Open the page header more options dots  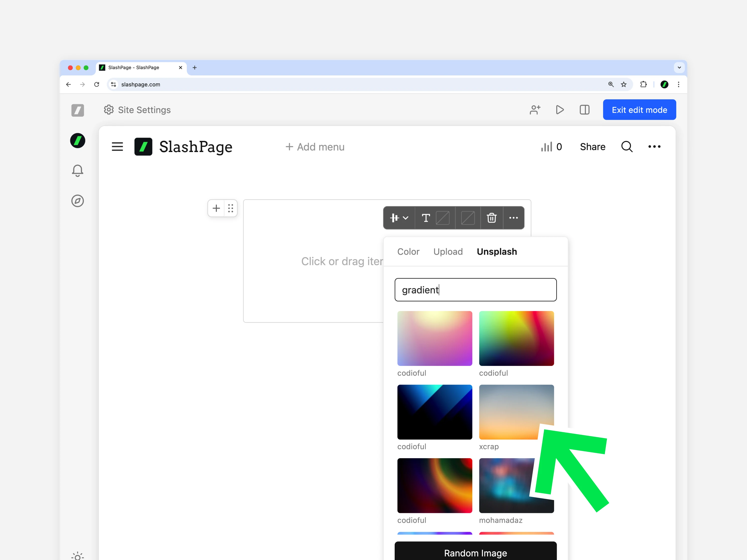pos(654,147)
